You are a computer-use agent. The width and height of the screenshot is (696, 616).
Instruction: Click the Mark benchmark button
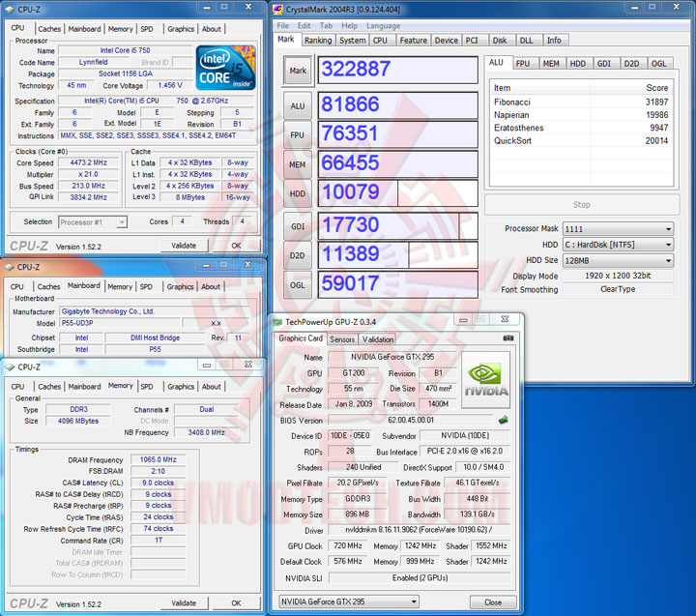(x=298, y=71)
